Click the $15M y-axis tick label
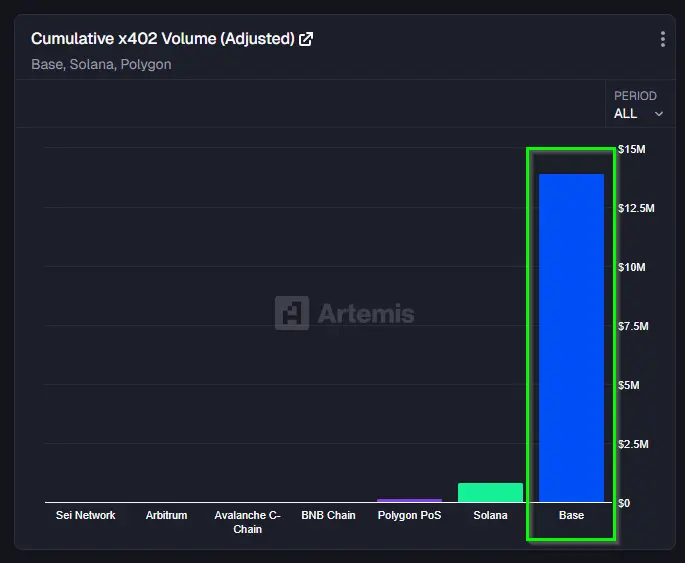The height and width of the screenshot is (563, 685). point(632,149)
